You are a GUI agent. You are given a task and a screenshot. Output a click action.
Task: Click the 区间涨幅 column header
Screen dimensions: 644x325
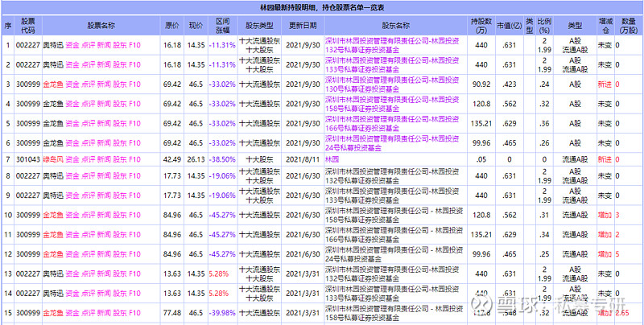pyautogui.click(x=222, y=26)
